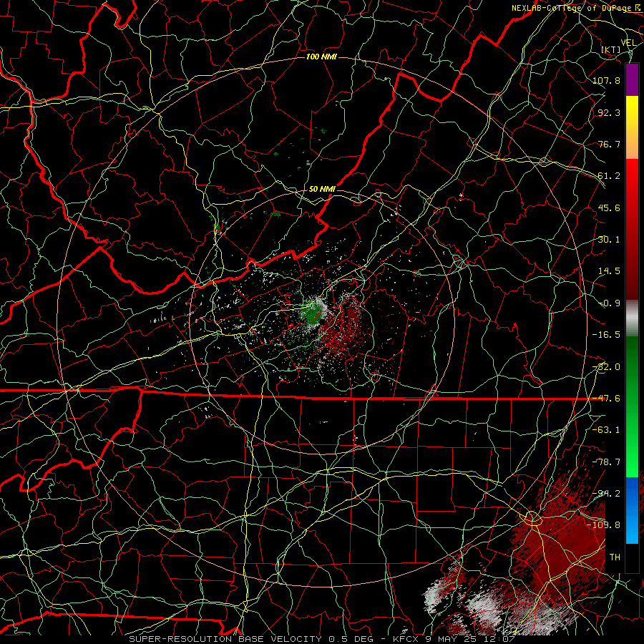Select the -47.6 scale value
Image resolution: width=644 pixels, height=644 pixels.
606,399
